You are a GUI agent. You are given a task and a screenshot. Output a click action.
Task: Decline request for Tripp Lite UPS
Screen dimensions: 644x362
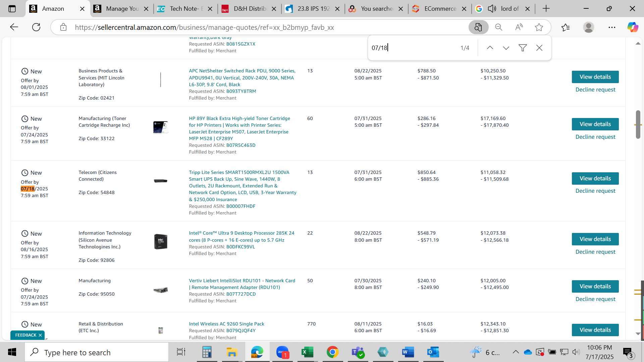click(x=595, y=191)
